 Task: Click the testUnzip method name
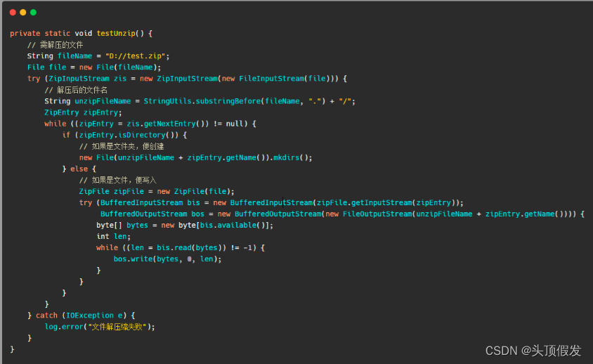tap(116, 33)
